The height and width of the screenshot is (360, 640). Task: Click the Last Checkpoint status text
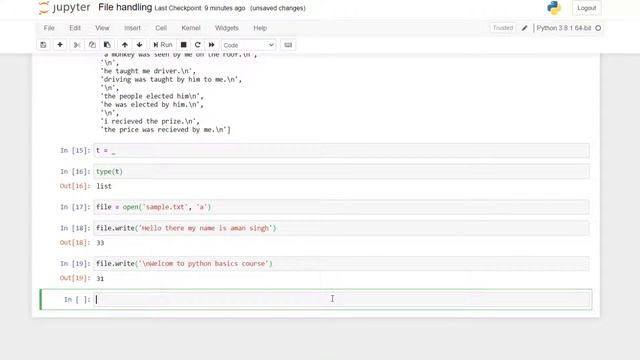click(200, 8)
